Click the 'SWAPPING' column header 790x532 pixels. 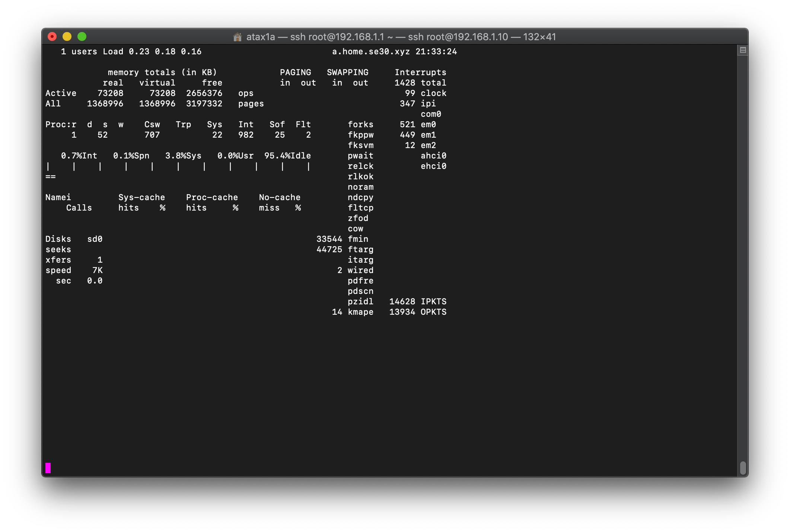(347, 72)
